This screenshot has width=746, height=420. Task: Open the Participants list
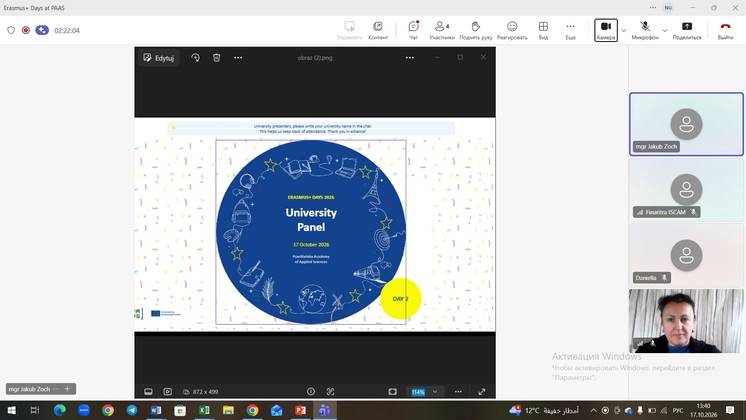tap(442, 30)
